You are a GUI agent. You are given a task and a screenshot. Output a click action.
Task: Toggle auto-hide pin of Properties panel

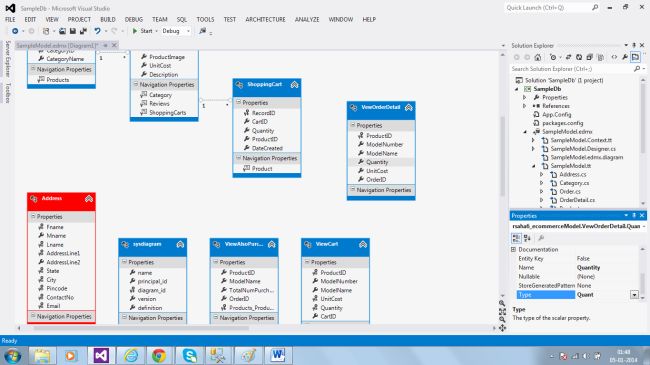pyautogui.click(x=634, y=216)
